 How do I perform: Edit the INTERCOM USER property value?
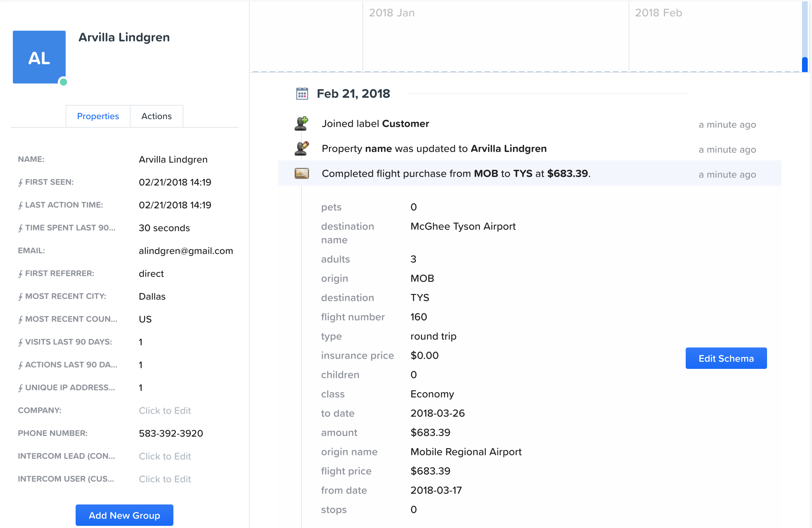pos(165,479)
